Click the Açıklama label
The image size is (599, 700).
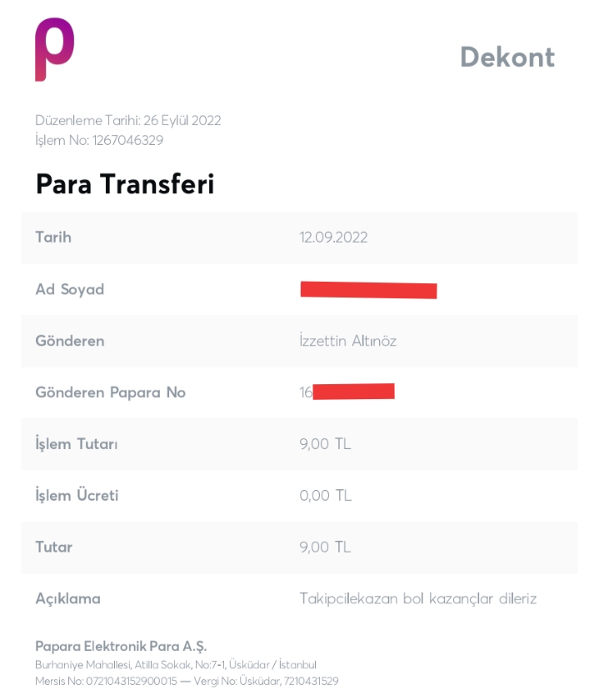coord(67,598)
